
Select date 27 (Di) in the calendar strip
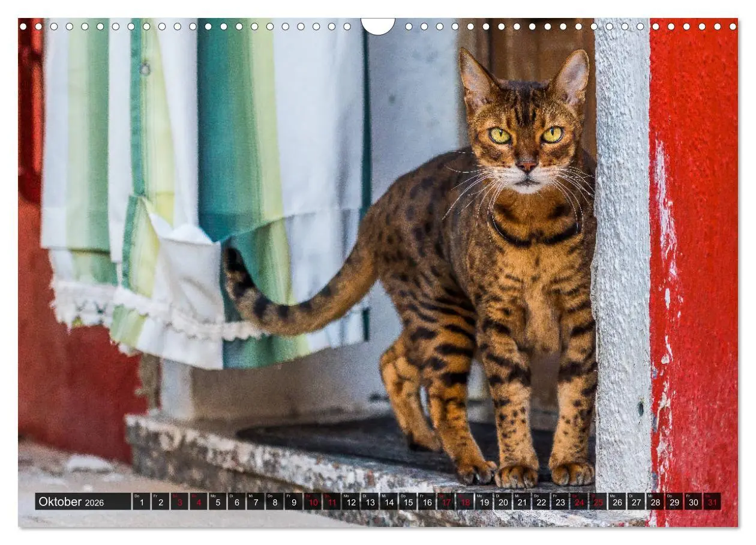(x=637, y=502)
